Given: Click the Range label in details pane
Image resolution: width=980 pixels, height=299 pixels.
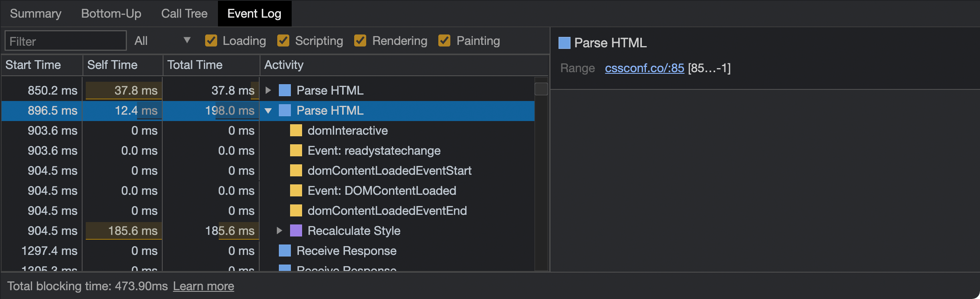Looking at the screenshot, I should pyautogui.click(x=577, y=68).
